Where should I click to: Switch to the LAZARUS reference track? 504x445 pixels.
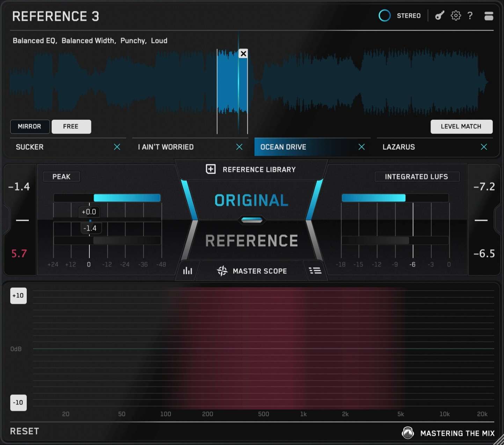pos(398,147)
